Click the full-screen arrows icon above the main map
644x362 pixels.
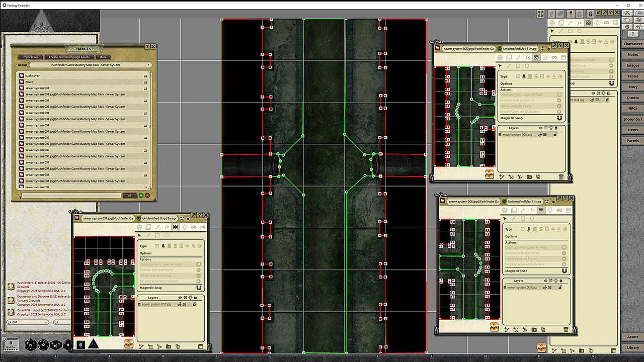(x=540, y=14)
